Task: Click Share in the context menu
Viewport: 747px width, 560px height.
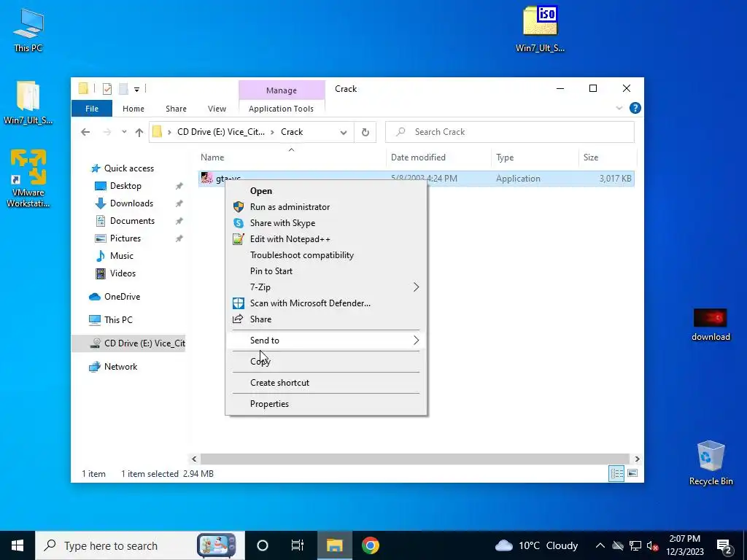Action: (326, 319)
